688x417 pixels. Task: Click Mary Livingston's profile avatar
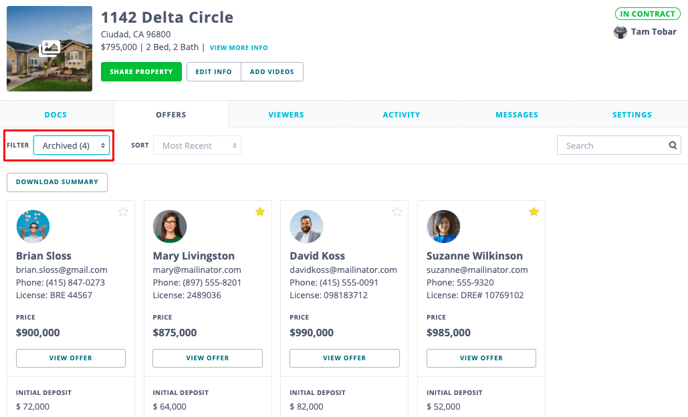coord(169,227)
